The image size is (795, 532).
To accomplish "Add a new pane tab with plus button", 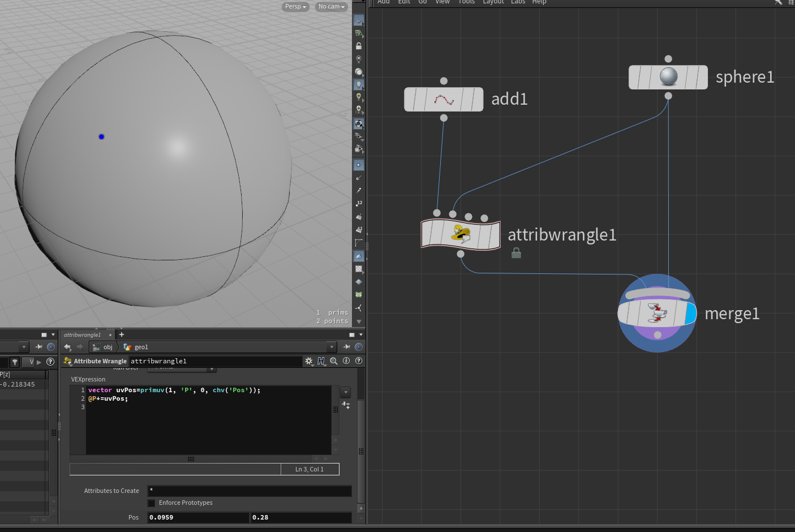I will (x=122, y=334).
